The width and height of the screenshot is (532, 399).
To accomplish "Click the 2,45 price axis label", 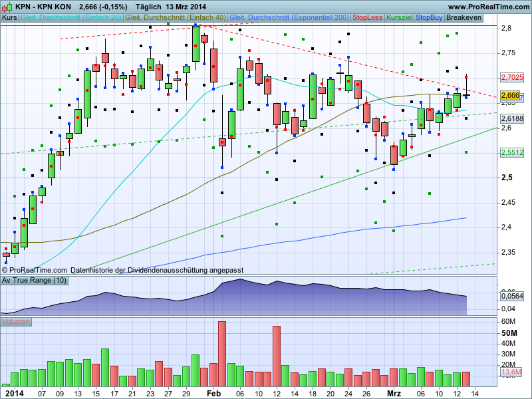I will click(508, 203).
